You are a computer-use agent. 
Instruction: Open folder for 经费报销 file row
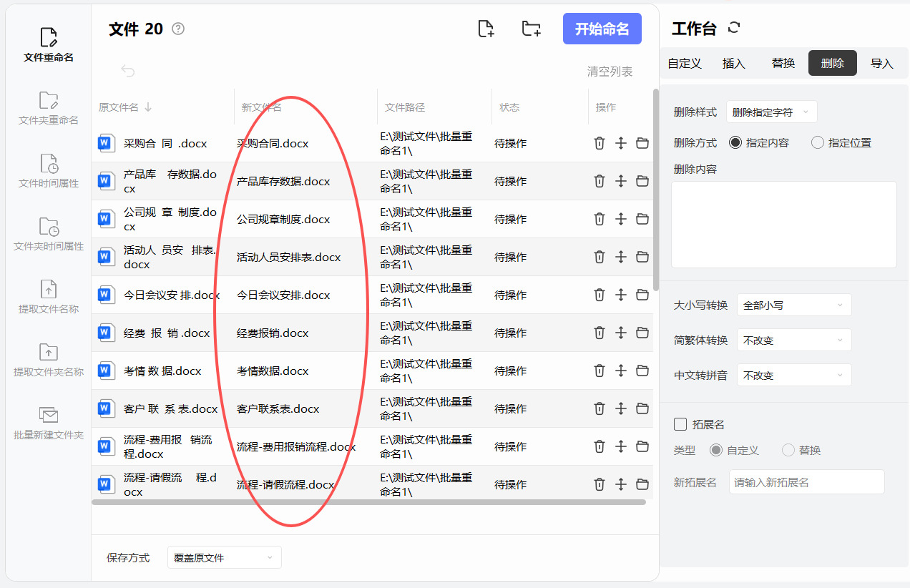tap(642, 333)
